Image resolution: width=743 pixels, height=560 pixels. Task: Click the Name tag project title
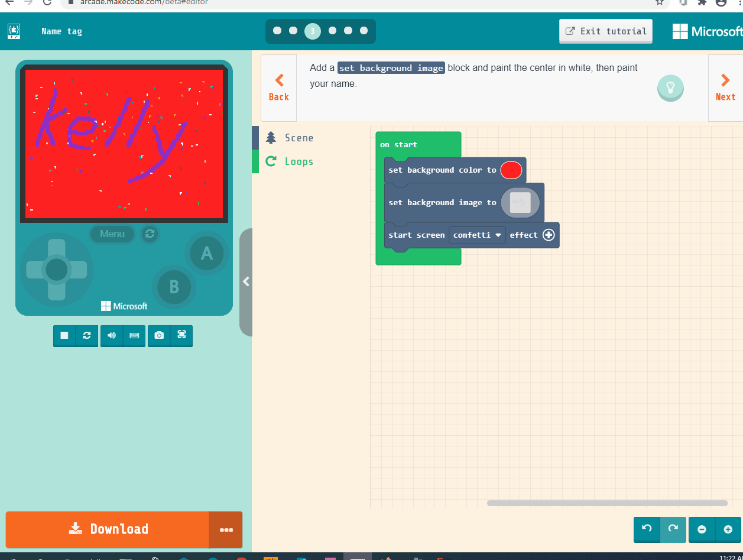coord(61,31)
